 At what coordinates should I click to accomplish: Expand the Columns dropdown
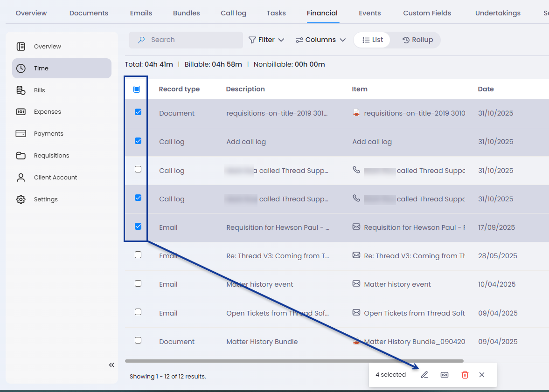[x=320, y=40]
